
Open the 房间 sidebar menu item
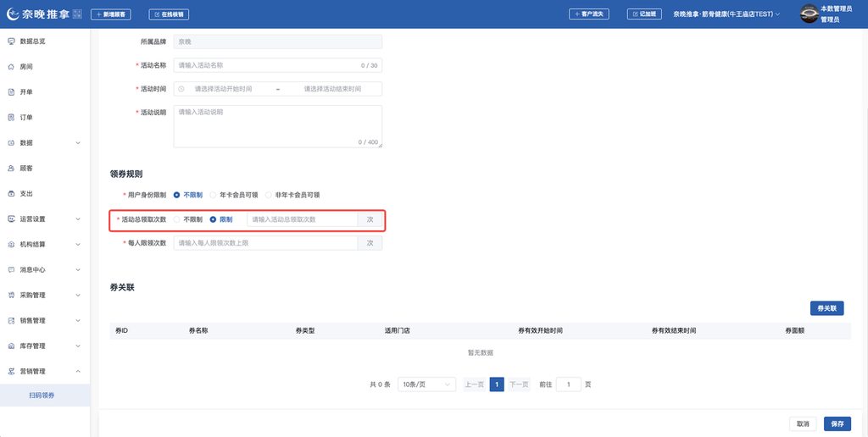coord(45,67)
